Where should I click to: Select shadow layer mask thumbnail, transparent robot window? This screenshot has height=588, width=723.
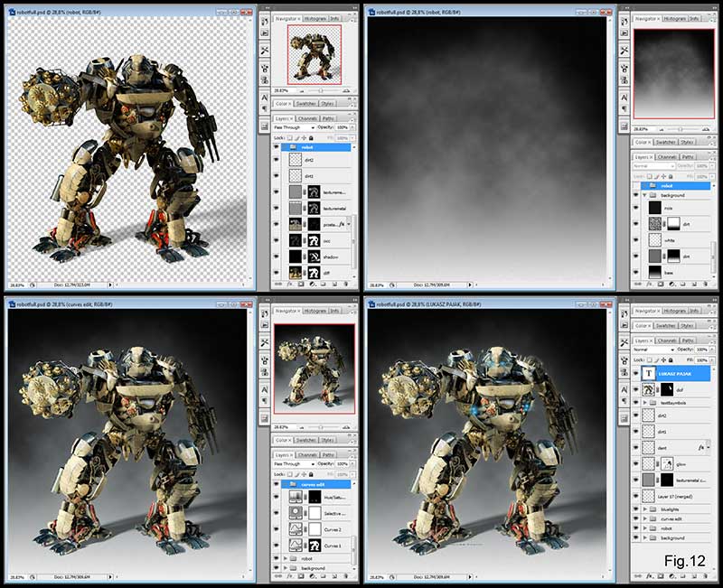click(314, 257)
